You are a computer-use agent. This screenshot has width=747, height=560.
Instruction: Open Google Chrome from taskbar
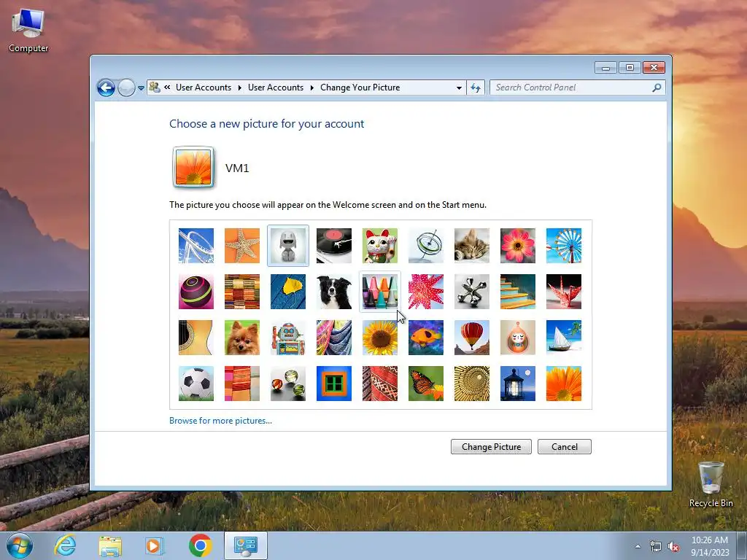tap(200, 545)
